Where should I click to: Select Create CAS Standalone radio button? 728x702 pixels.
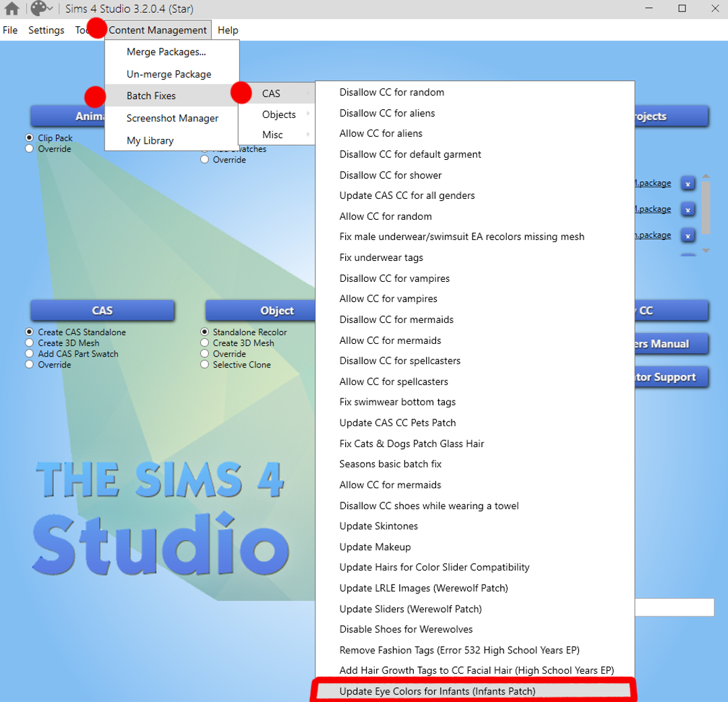pyautogui.click(x=30, y=332)
